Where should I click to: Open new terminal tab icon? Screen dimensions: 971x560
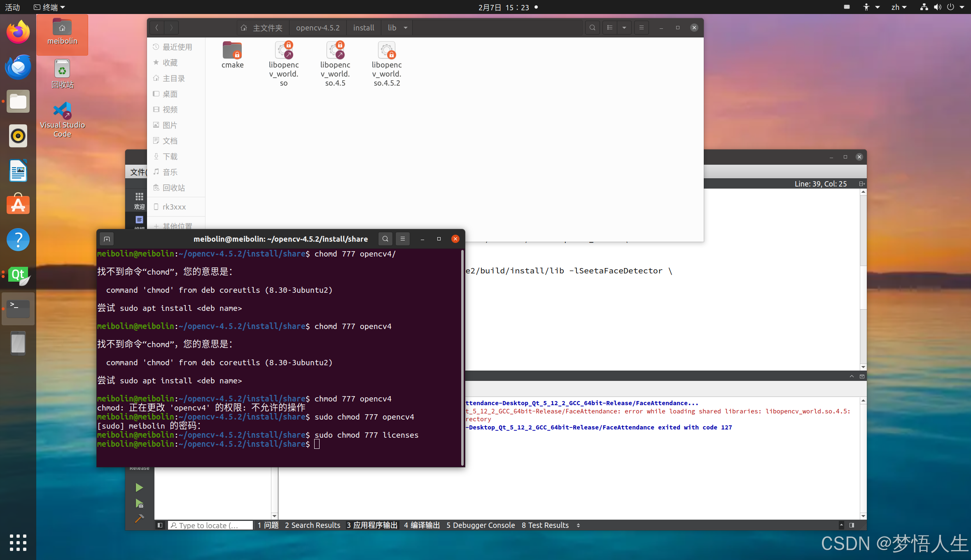(x=107, y=239)
